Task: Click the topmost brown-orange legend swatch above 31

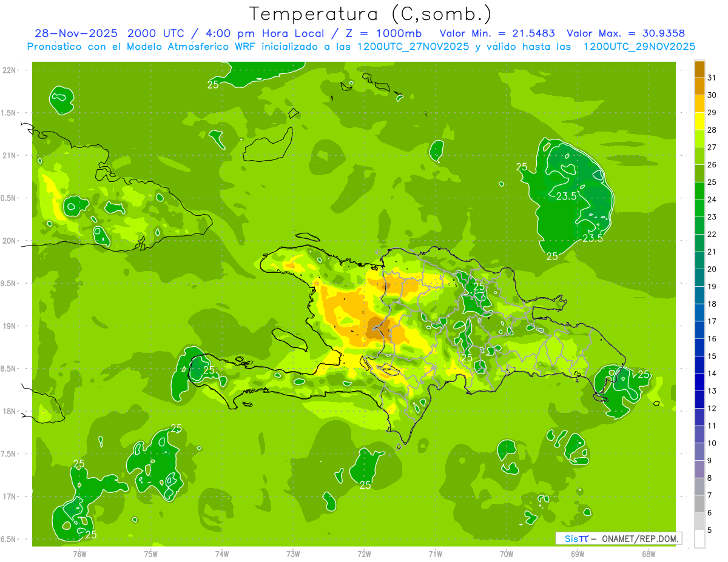Action: click(699, 69)
